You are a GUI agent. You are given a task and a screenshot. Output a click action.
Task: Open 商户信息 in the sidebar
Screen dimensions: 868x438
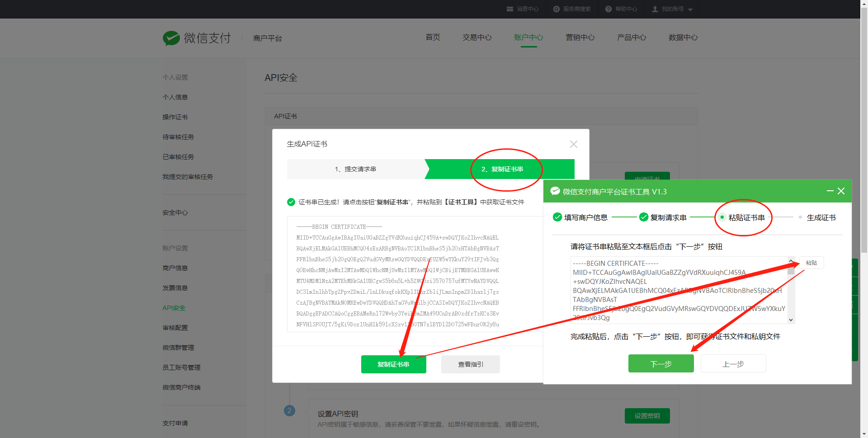pos(175,268)
